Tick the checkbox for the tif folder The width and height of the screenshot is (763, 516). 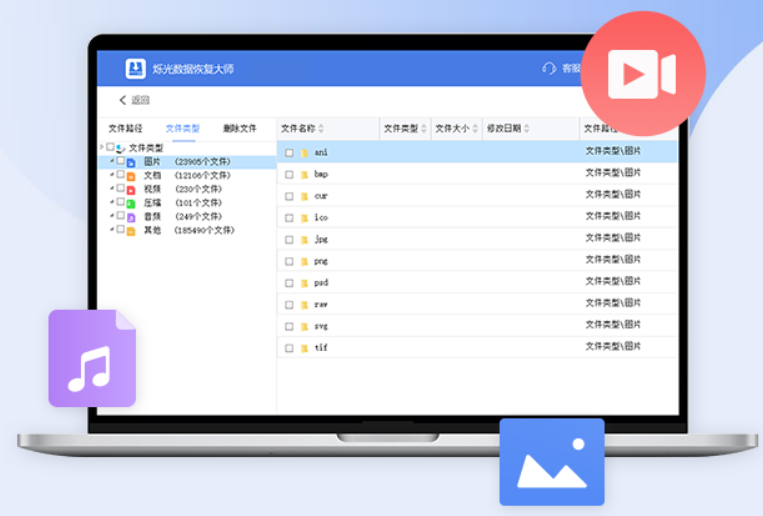coord(289,349)
